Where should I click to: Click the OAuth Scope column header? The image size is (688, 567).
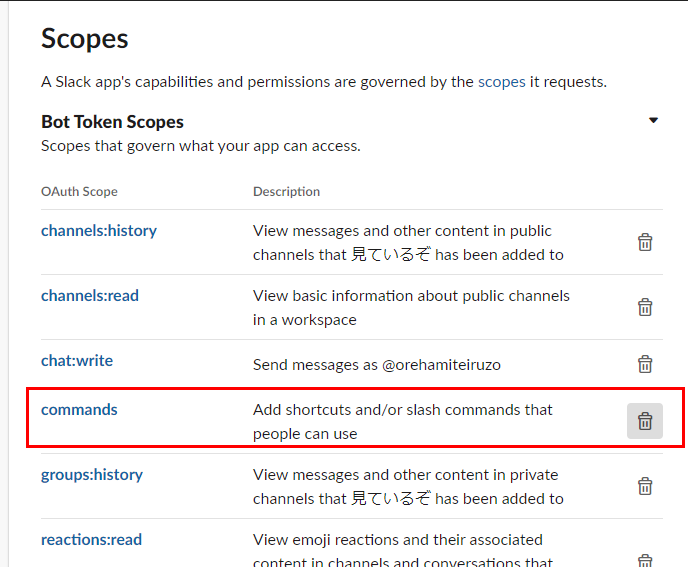[79, 192]
